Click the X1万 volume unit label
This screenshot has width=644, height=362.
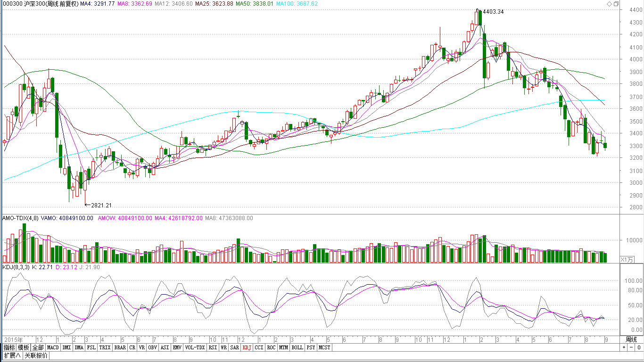coord(627,260)
